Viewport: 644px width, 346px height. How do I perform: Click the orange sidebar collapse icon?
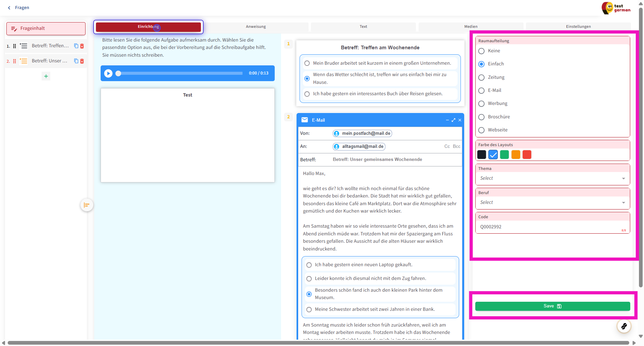[87, 205]
